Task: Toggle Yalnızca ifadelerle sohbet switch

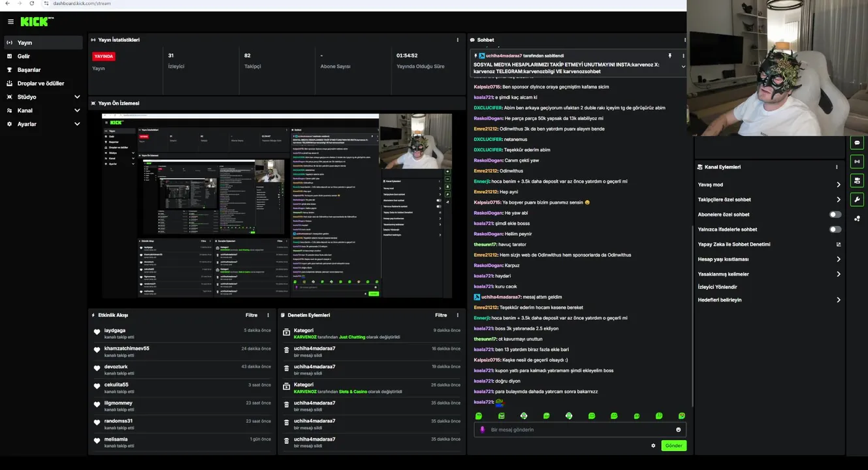Action: [x=835, y=229]
